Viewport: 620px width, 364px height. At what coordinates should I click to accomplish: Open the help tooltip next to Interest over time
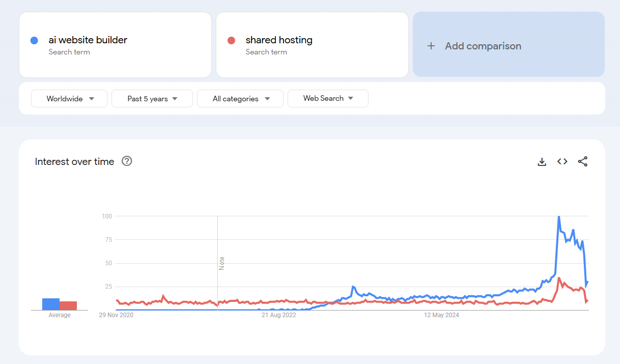126,161
